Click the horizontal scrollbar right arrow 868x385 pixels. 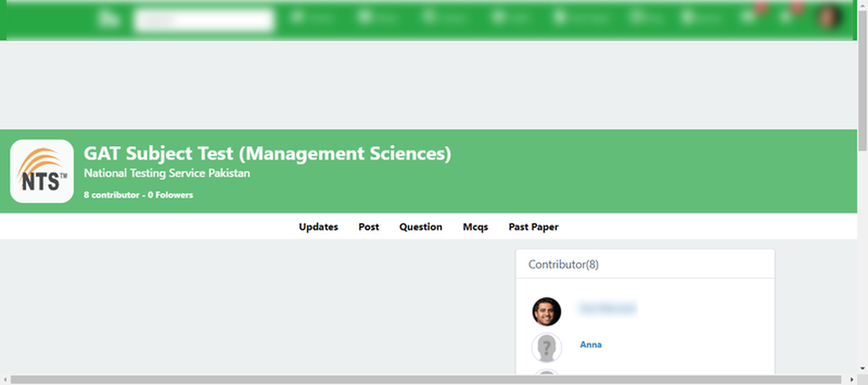852,380
